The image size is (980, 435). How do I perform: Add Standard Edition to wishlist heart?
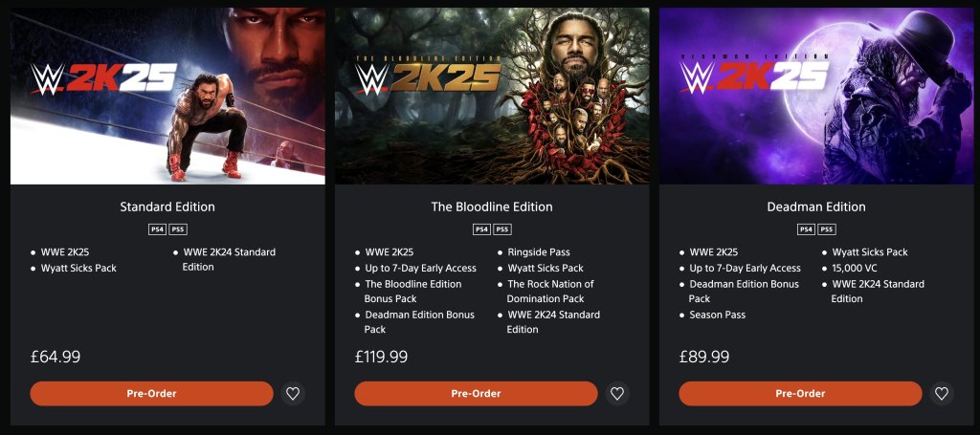click(x=293, y=394)
